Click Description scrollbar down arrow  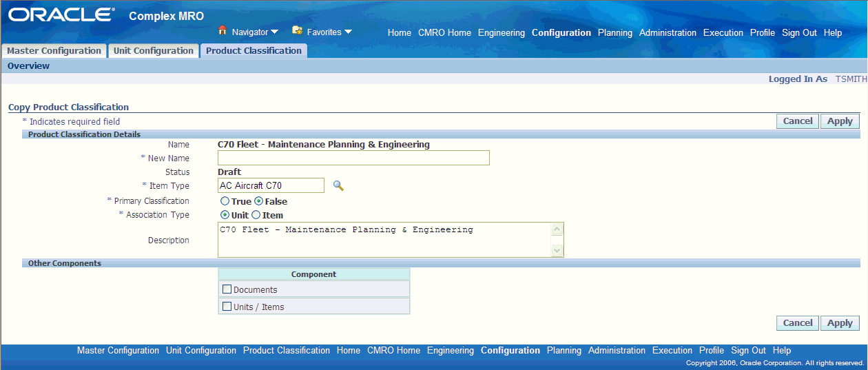tap(557, 251)
